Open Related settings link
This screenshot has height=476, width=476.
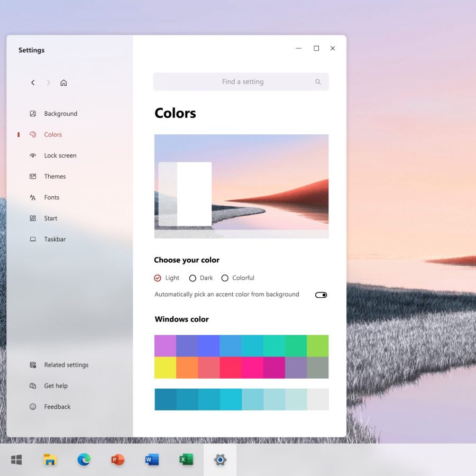coord(66,365)
